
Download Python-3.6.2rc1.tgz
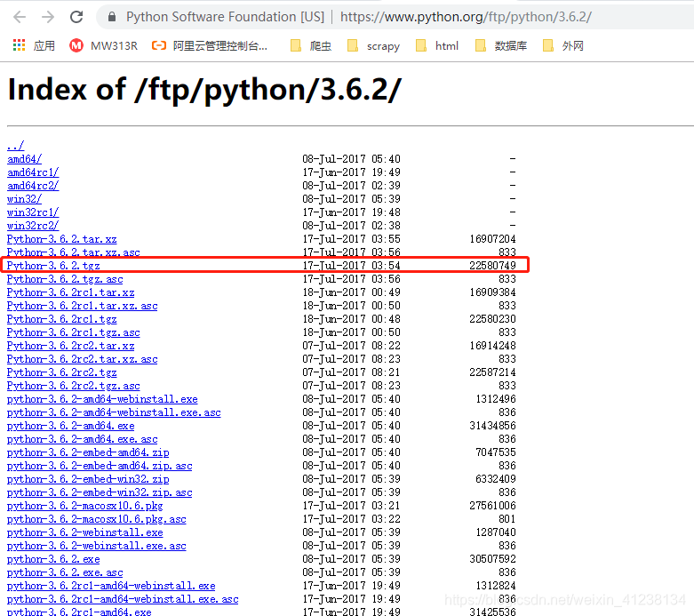[62, 319]
